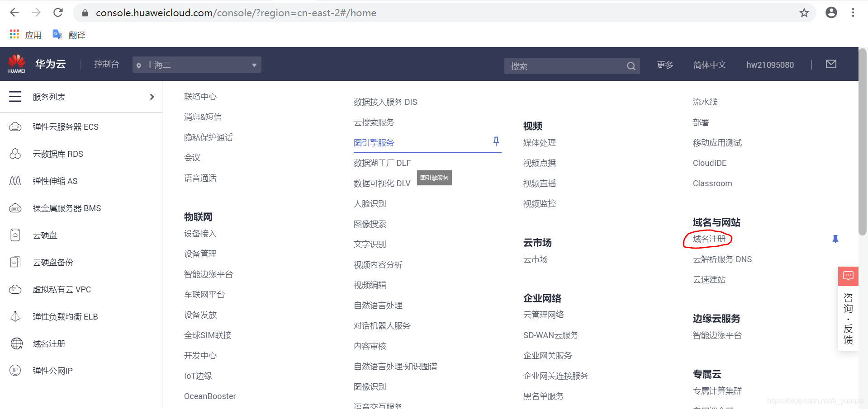The width and height of the screenshot is (868, 409).
Task: Open the mail message icon in top bar
Action: (831, 64)
